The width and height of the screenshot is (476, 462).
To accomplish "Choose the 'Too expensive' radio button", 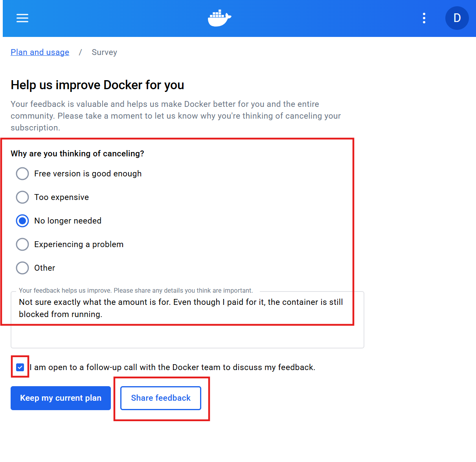I will click(x=22, y=197).
